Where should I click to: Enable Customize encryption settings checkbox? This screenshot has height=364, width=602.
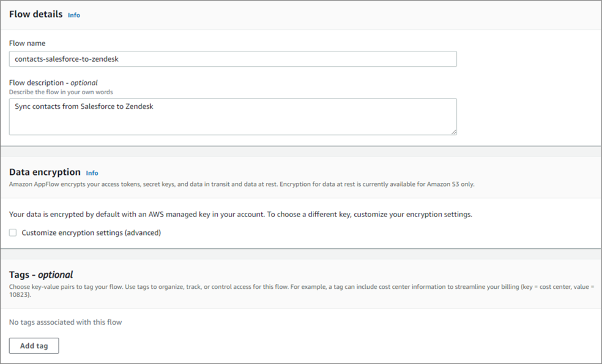coord(13,232)
